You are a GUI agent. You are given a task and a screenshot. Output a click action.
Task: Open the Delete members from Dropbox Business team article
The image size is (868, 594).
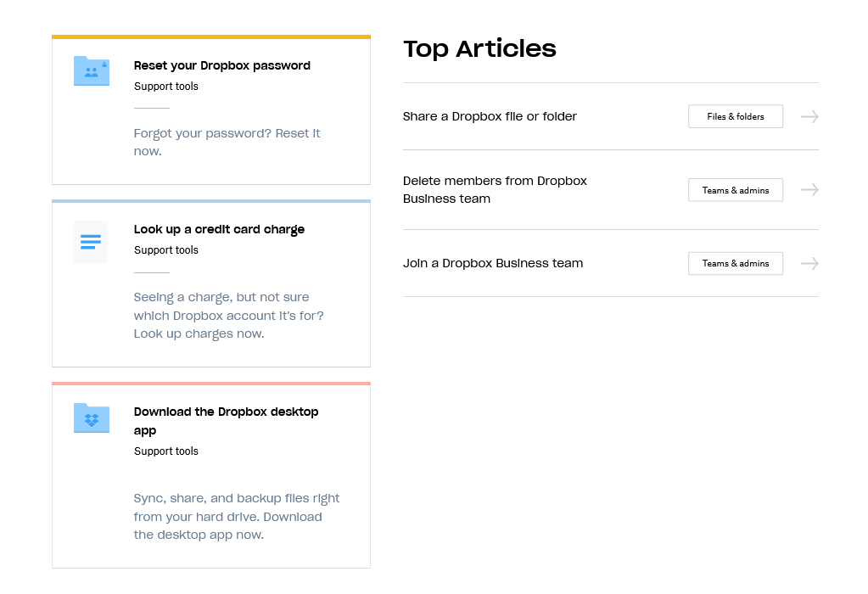495,189
